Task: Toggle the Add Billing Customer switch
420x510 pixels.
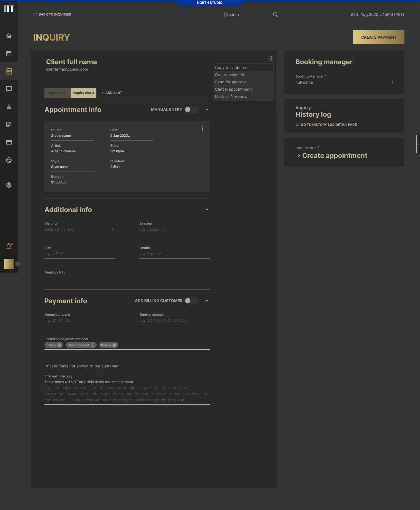Action: point(192,301)
